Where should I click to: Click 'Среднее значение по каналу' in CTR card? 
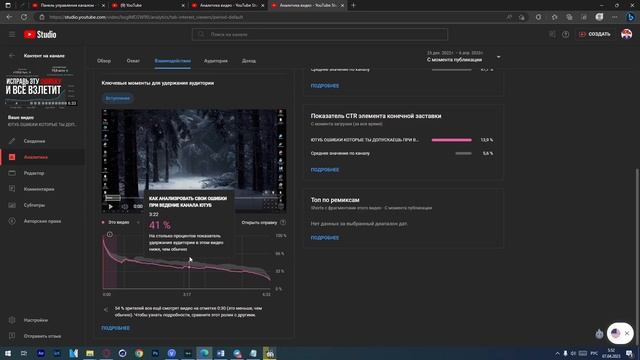(340, 153)
